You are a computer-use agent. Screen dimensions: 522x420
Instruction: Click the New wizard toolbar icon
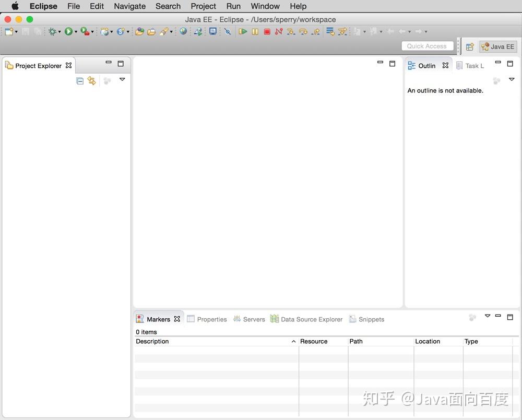tap(9, 32)
